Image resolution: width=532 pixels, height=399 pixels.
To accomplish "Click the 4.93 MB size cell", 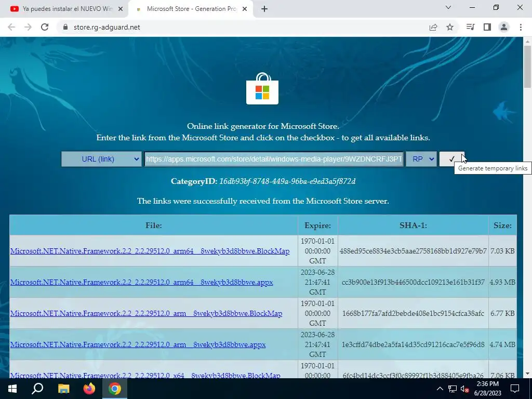I will tap(502, 282).
